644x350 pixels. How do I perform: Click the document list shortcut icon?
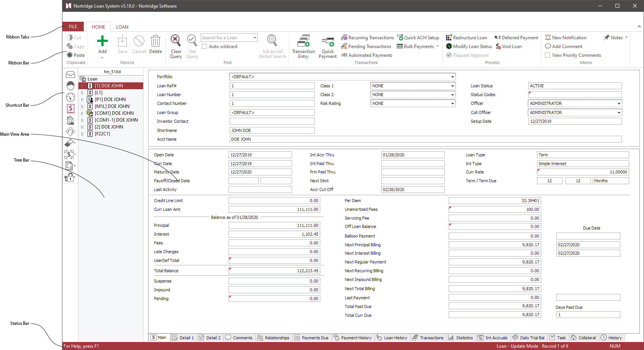tap(70, 166)
